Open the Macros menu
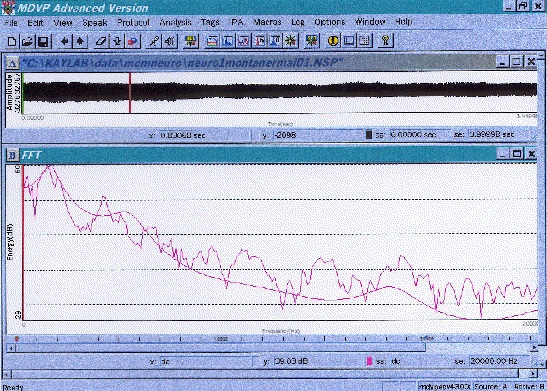Image resolution: width=547 pixels, height=391 pixels. pyautogui.click(x=267, y=22)
